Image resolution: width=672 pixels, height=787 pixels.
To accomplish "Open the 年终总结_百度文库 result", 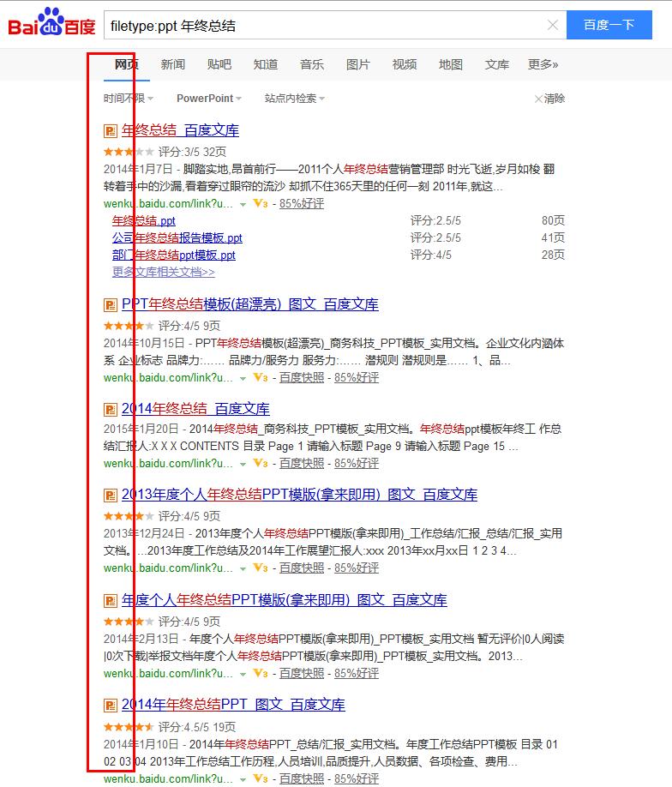I will pyautogui.click(x=180, y=130).
